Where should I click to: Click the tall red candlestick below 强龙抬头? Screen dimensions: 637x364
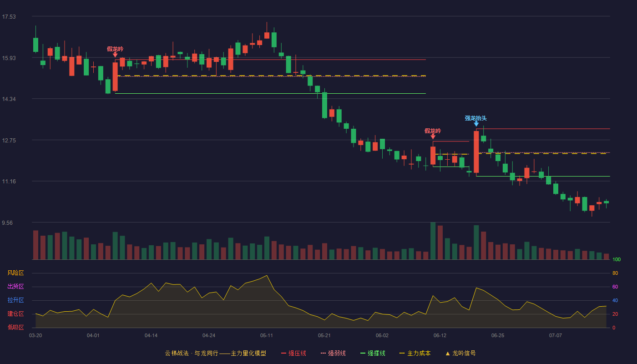click(476, 152)
